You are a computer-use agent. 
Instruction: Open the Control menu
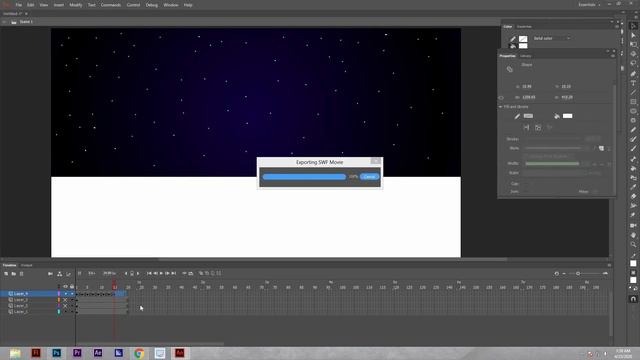click(133, 5)
